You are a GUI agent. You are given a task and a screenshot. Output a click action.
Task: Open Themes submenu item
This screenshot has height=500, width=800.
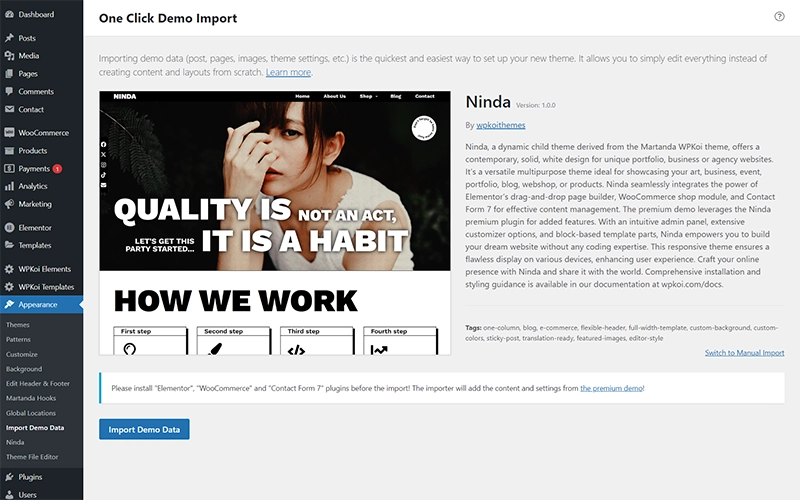18,324
